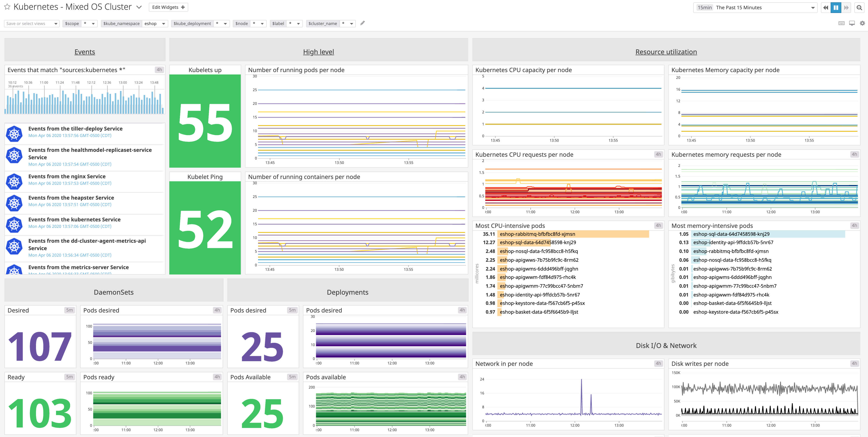
Task: Open The Past 15 Minutes time range dropdown
Action: (755, 7)
